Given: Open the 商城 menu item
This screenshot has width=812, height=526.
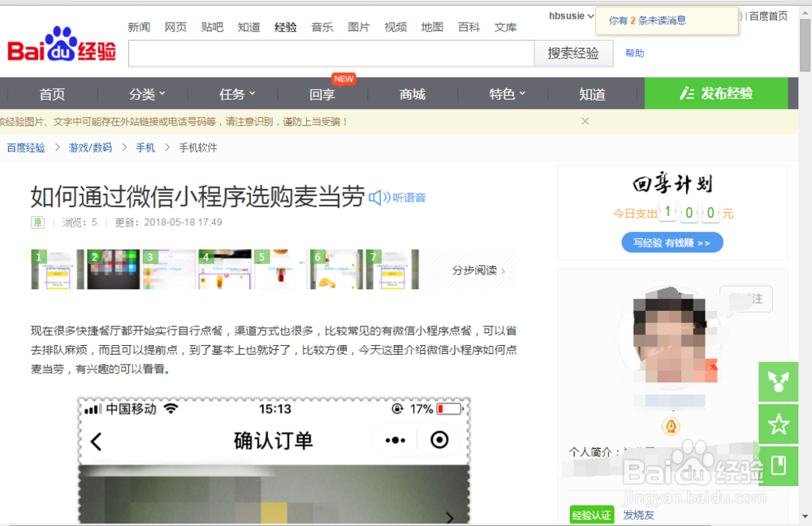Looking at the screenshot, I should click(x=412, y=93).
